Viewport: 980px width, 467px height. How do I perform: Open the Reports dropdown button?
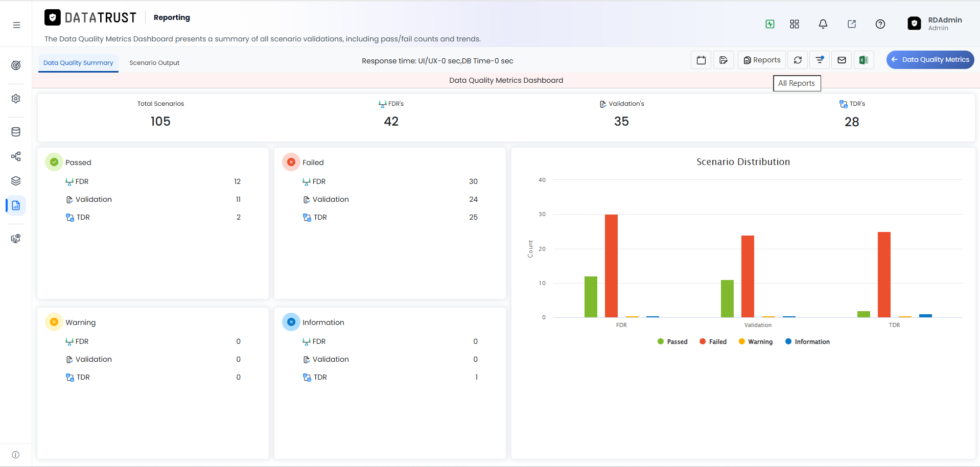[762, 60]
